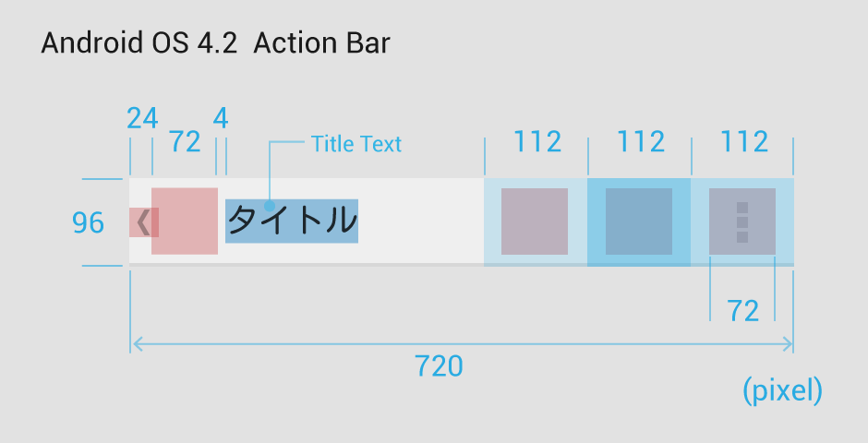Click the Title Text annotation label
The image size is (868, 443).
click(356, 144)
